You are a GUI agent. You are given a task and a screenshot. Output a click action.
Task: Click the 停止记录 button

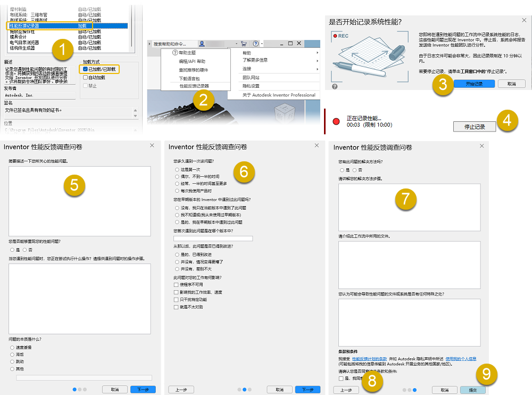pos(475,127)
